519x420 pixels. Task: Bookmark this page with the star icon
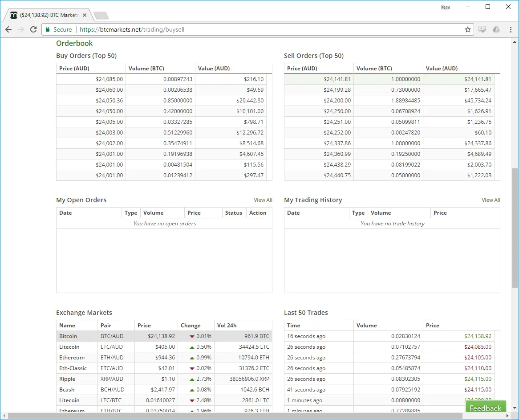[x=468, y=29]
